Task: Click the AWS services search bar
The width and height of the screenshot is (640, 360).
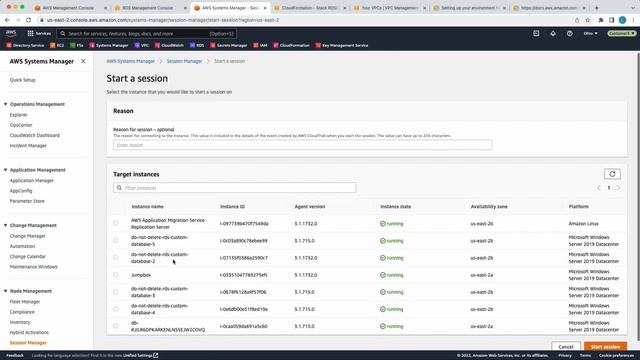Action: [x=147, y=33]
